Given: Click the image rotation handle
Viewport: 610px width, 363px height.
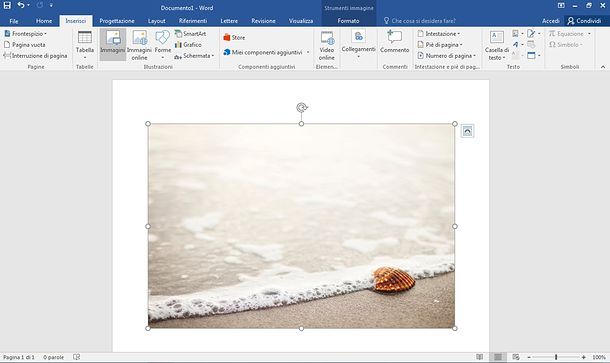Looking at the screenshot, I should coord(301,107).
